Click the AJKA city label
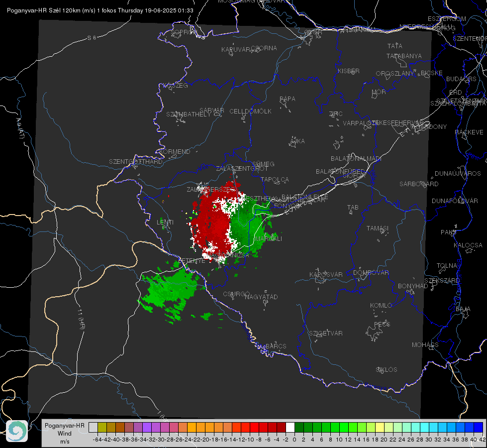Screen dimensions: 487x448 [x=297, y=141]
